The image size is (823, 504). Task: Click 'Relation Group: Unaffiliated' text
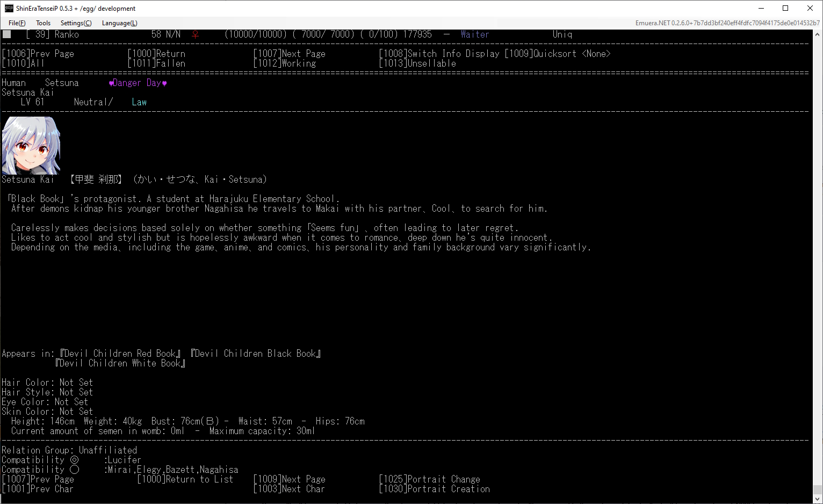pyautogui.click(x=69, y=450)
